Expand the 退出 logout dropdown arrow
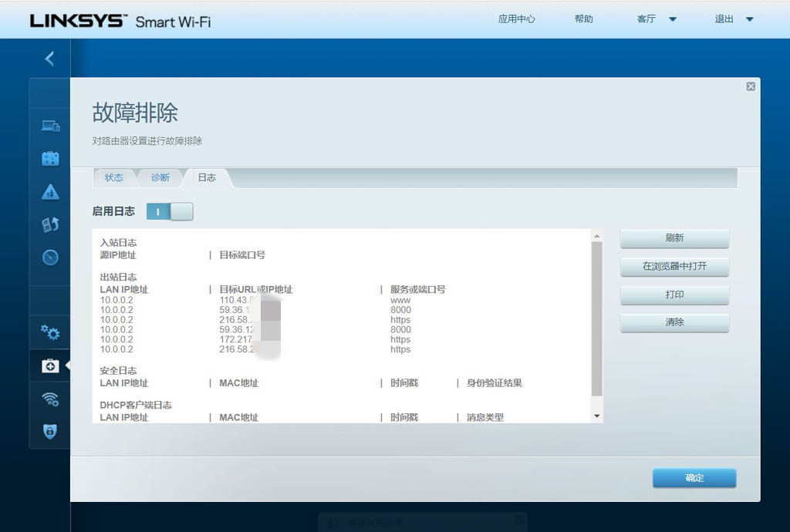 point(748,19)
